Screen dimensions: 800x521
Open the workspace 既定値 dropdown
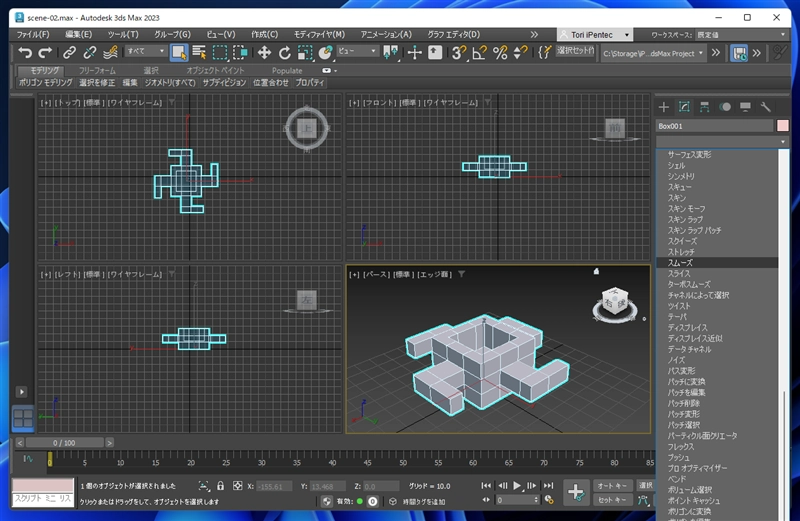[x=741, y=35]
